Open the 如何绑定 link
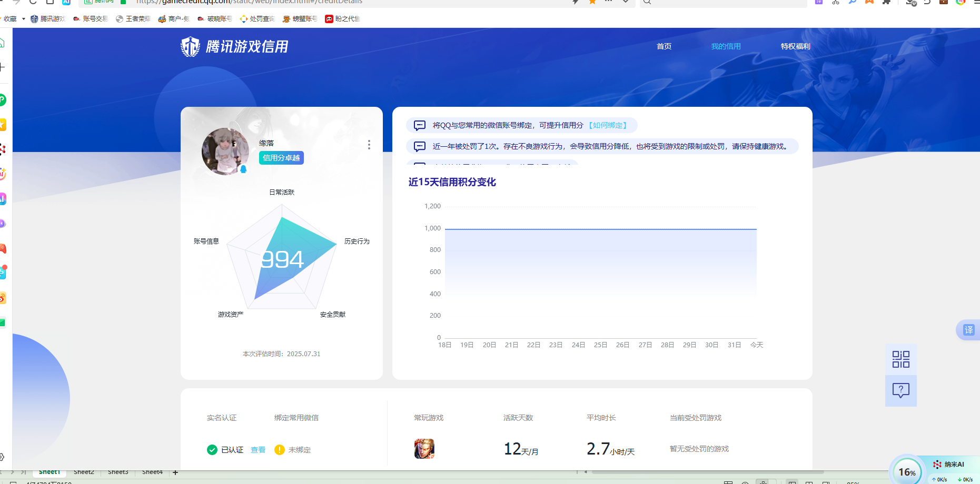The image size is (980, 484). coord(608,125)
